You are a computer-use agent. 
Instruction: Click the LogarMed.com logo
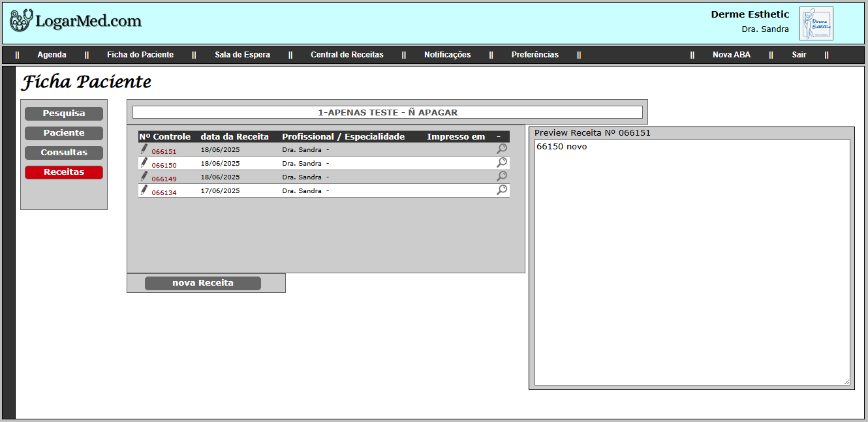76,21
